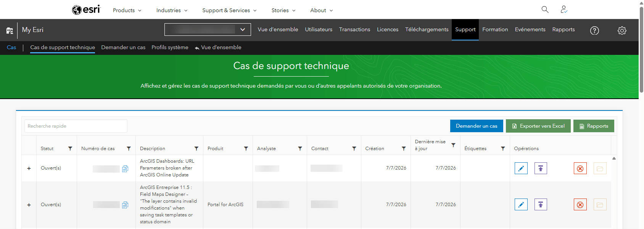The image size is (644, 229).
Task: Open the Rapports tab in navigation bar
Action: click(563, 30)
